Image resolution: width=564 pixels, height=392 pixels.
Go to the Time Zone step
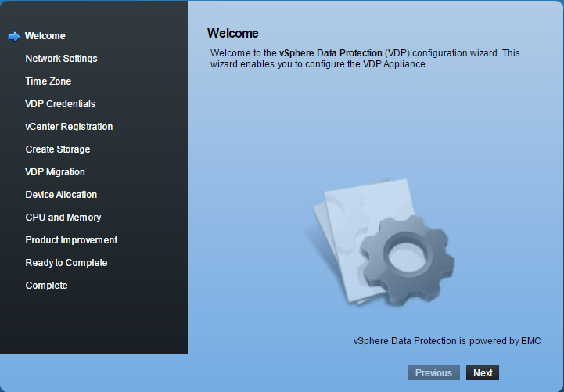point(48,81)
